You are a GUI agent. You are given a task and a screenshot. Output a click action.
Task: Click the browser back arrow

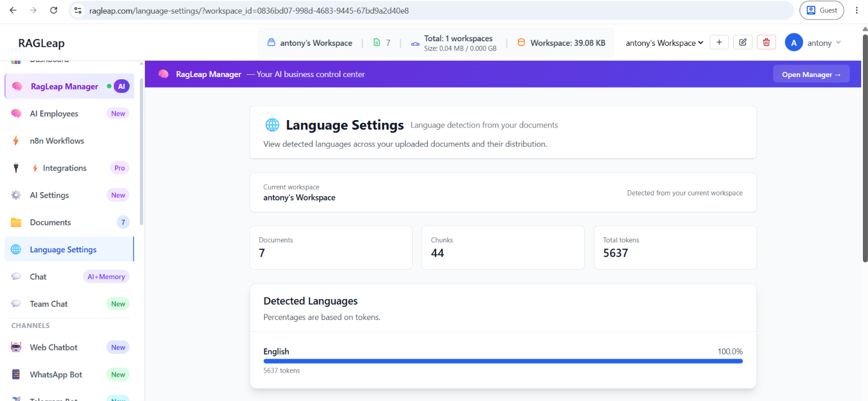tap(13, 10)
